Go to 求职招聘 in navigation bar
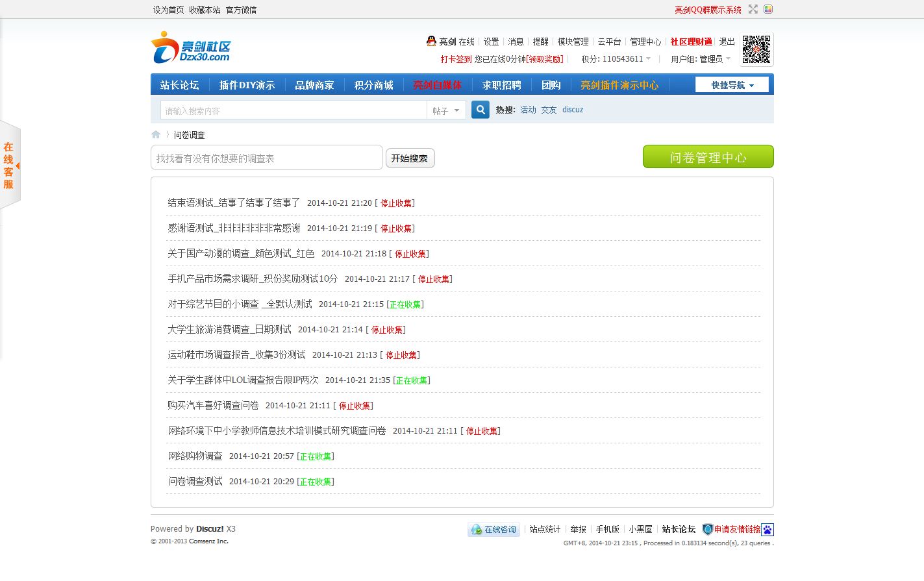This screenshot has height=581, width=924. click(501, 85)
